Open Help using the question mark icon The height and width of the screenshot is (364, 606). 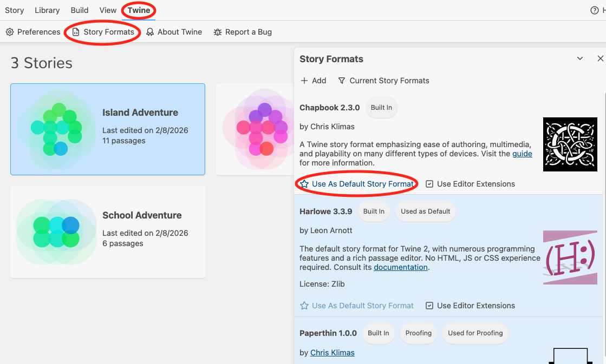click(x=595, y=10)
